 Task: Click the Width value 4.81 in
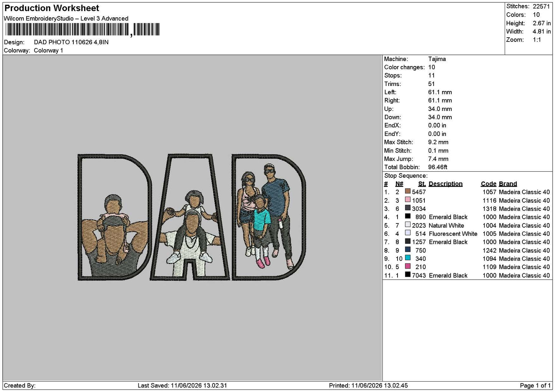tap(542, 31)
